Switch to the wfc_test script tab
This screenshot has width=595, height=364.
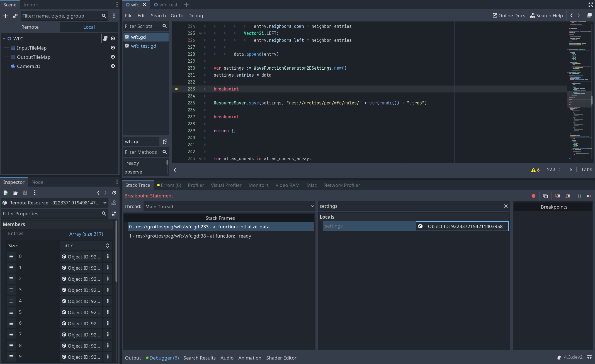[x=168, y=5]
